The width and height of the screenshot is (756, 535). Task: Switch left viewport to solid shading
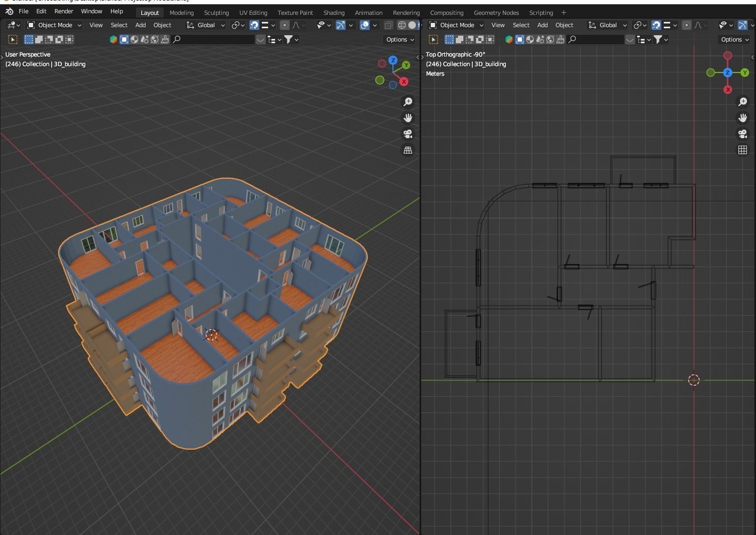coord(412,25)
